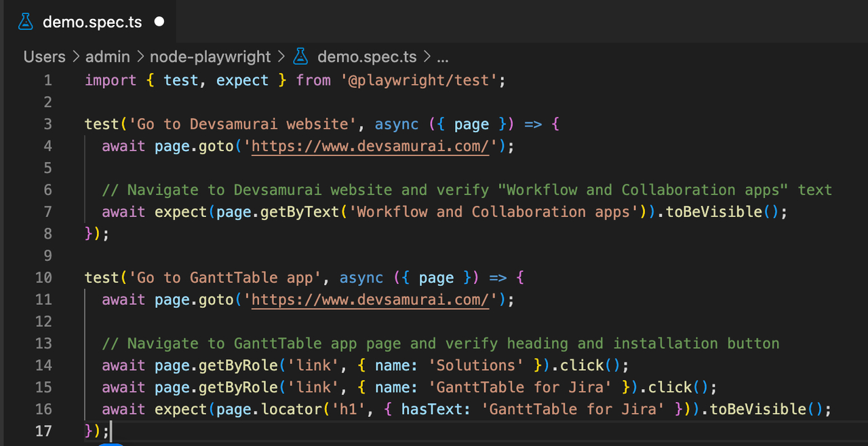Open the Users breadcrumb segment

[44, 57]
